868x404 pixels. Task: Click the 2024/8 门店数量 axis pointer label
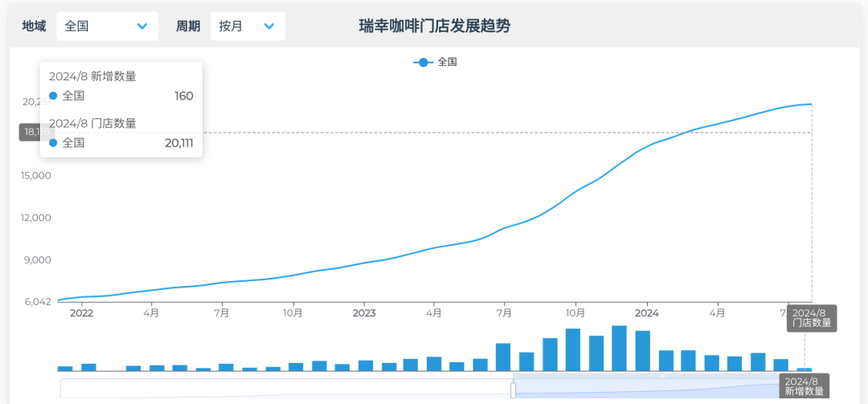tap(812, 318)
